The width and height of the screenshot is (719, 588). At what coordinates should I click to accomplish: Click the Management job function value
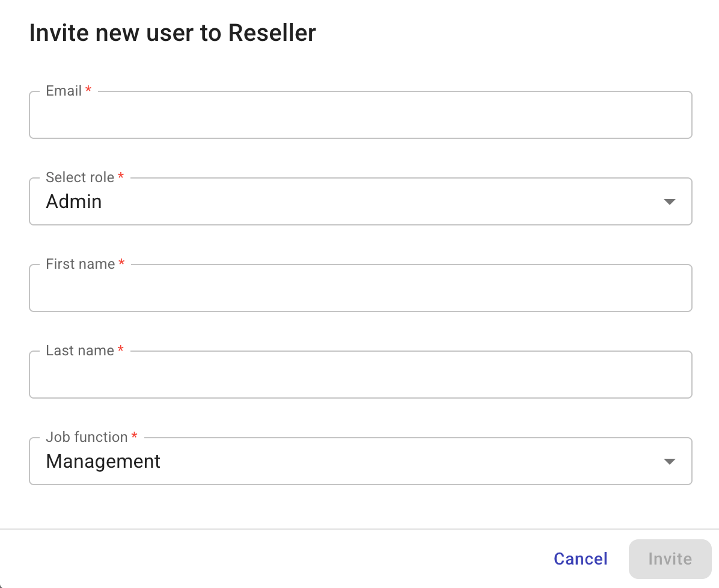[103, 461]
